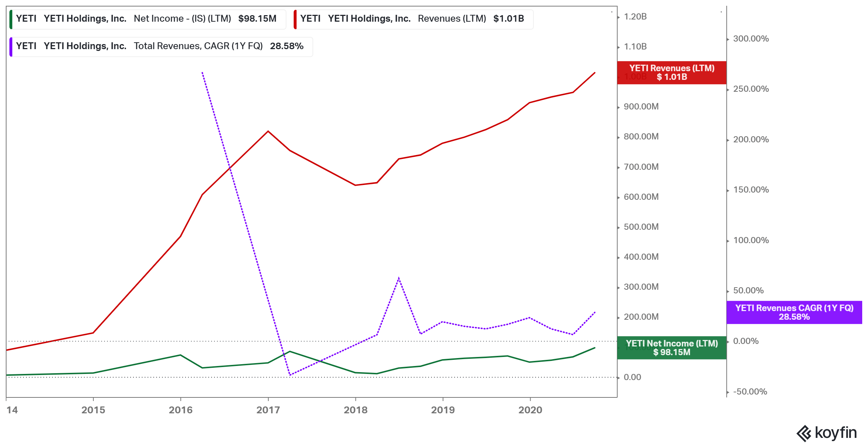
Task: Click the purple CAGR legend color bar
Action: point(11,47)
